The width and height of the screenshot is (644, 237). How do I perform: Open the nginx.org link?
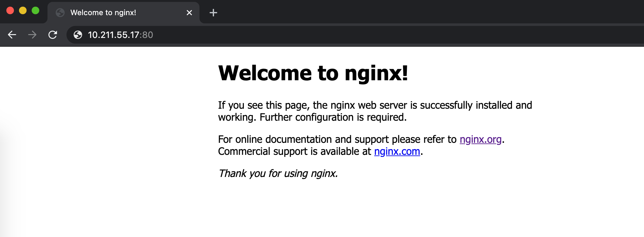pos(481,139)
